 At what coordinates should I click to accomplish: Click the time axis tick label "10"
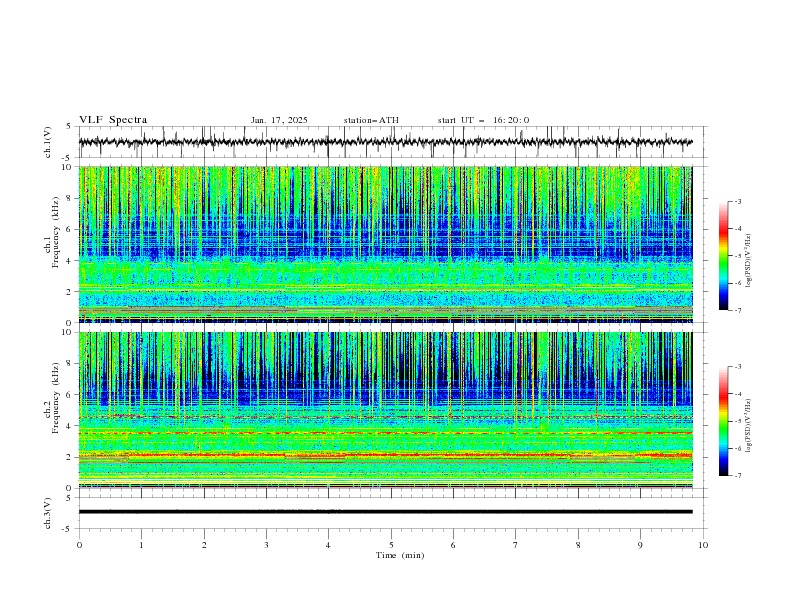click(703, 545)
